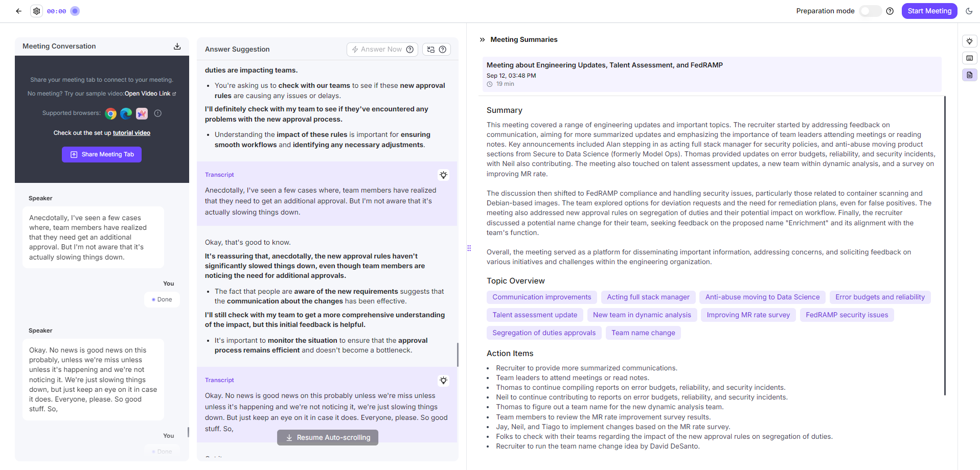Click the info icon next to supported browsers
The image size is (980, 470).
coord(158,113)
